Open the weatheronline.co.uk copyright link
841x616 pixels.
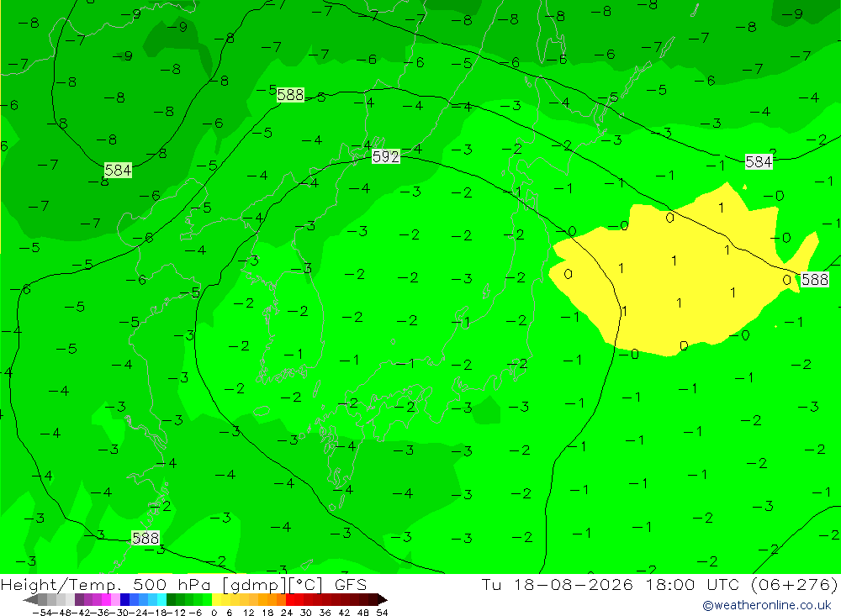(767, 605)
